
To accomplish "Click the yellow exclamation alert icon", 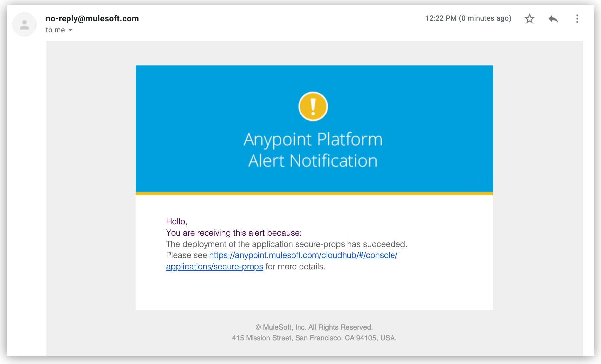I will [313, 106].
